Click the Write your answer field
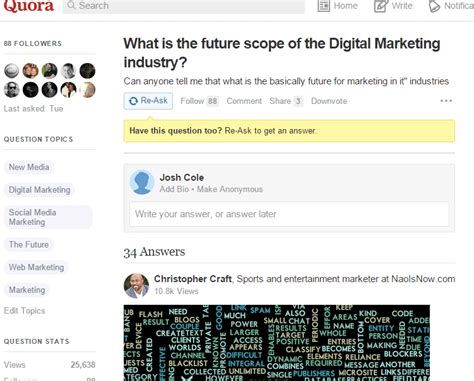 coord(289,214)
